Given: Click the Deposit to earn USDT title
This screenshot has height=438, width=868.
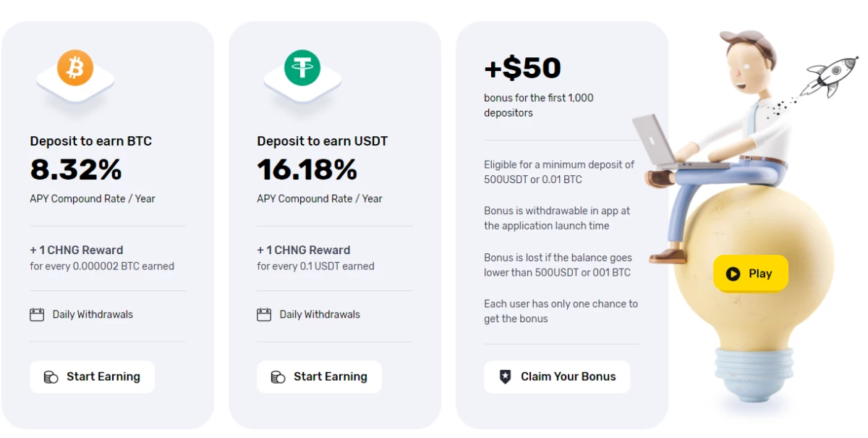Looking at the screenshot, I should 323,141.
